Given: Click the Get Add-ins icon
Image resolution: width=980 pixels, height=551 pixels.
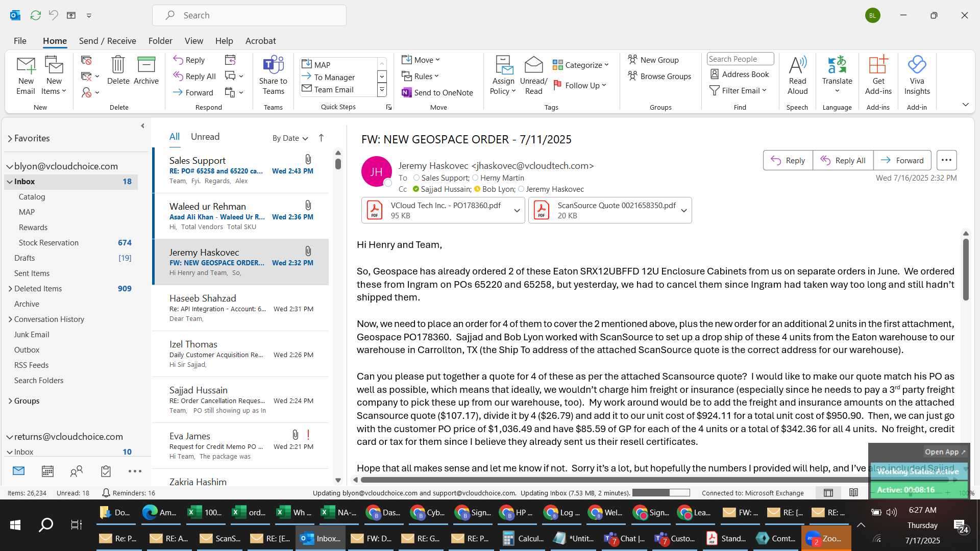Looking at the screenshot, I should click(x=878, y=65).
